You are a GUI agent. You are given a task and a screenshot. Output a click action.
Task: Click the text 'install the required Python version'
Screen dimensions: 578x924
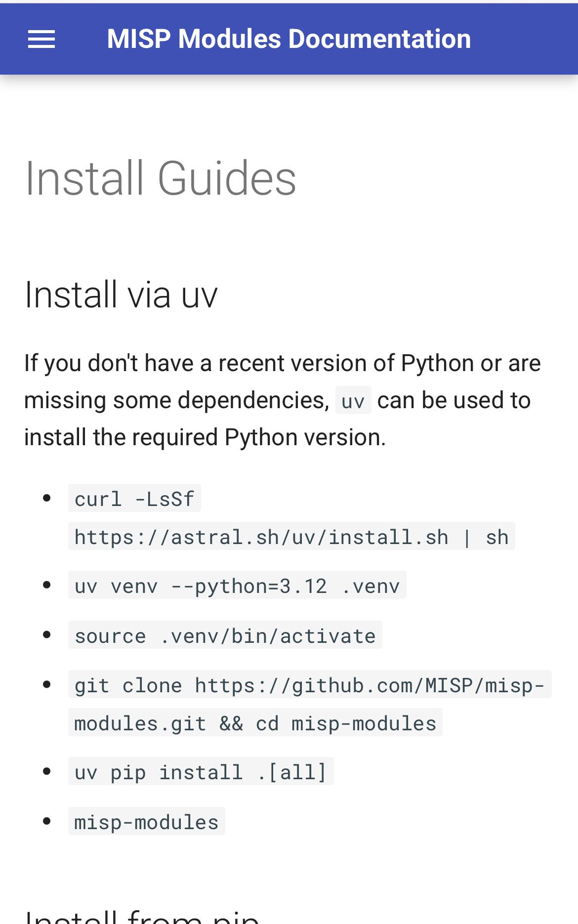pos(205,438)
